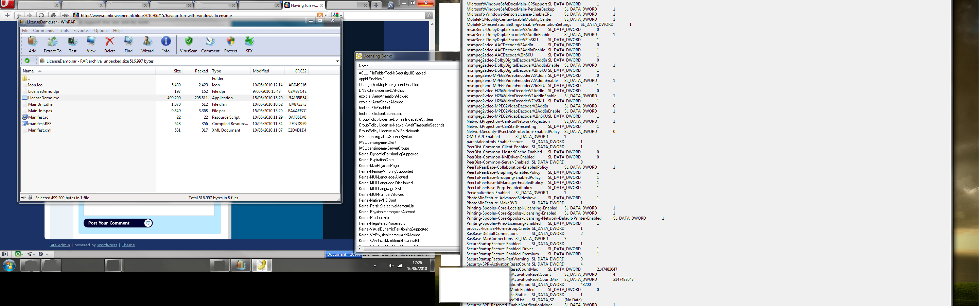980x306 pixels.
Task: Click Licensing Demo horizontal scrollbar
Action: 411,249
